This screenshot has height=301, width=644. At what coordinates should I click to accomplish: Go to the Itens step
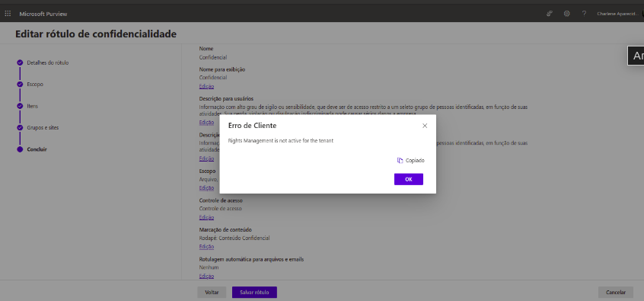pos(33,106)
